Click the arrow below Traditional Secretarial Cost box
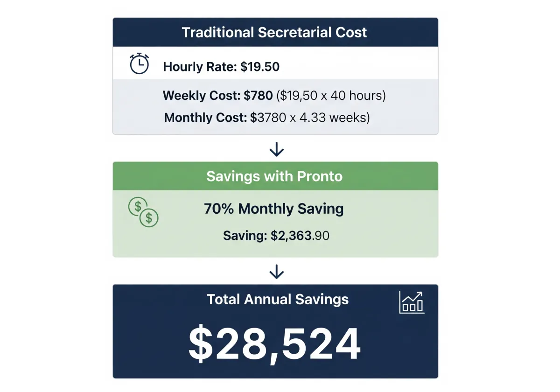The width and height of the screenshot is (560, 392). tap(277, 149)
